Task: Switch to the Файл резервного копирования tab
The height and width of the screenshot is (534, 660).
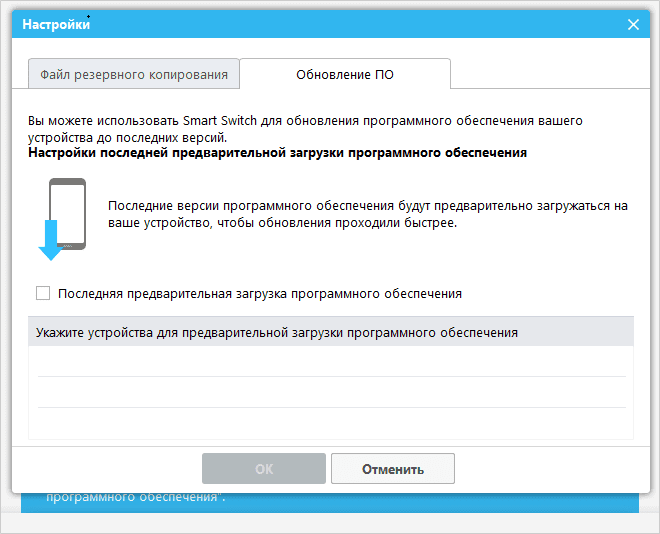Action: coord(134,74)
